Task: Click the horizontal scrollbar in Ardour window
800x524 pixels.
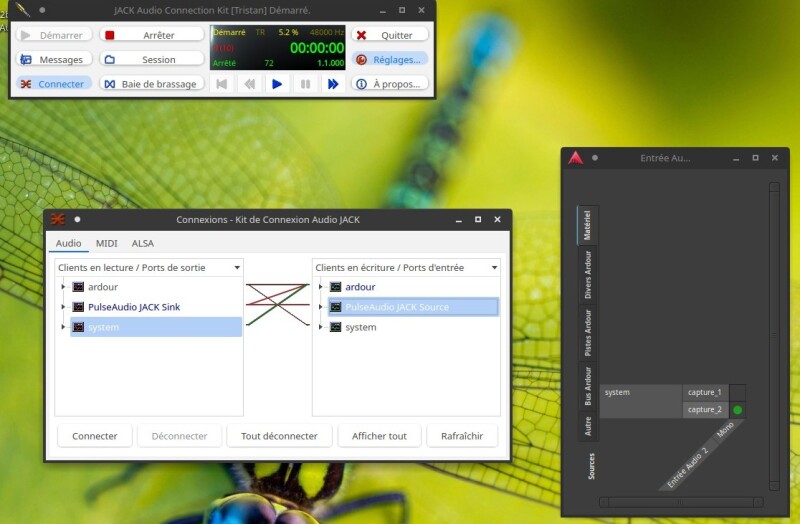Action: pos(681,503)
